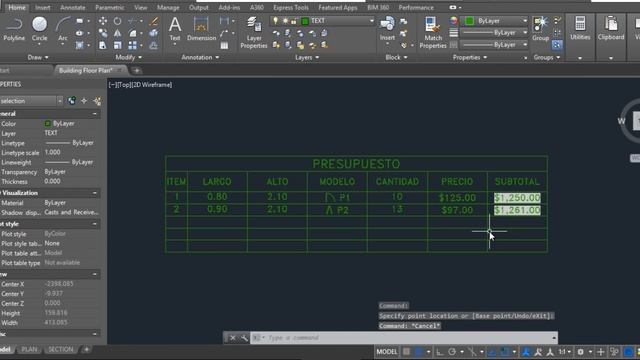Toggle grid display in status bar
640x360 pixels.
pyautogui.click(x=407, y=352)
